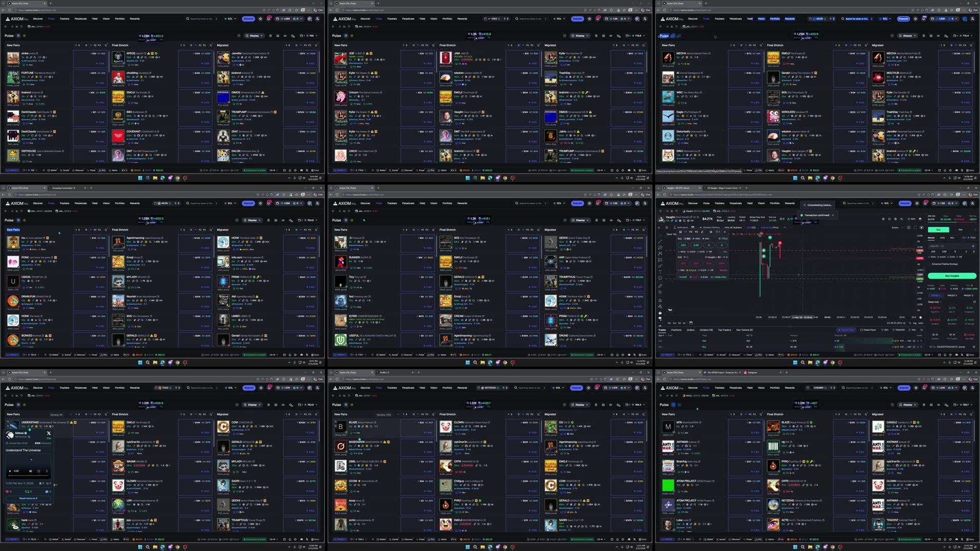Click the Deposit button in the top bar
The height and width of the screenshot is (551, 980).
point(248,18)
